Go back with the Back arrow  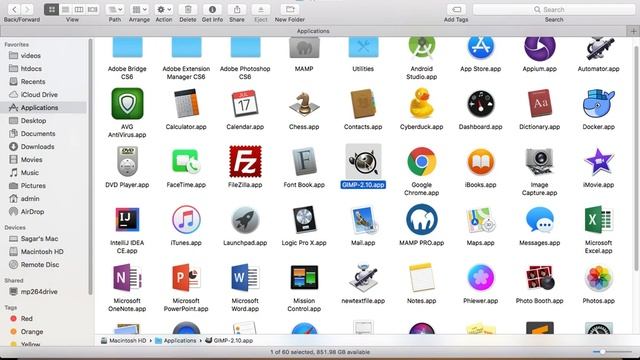[14, 9]
